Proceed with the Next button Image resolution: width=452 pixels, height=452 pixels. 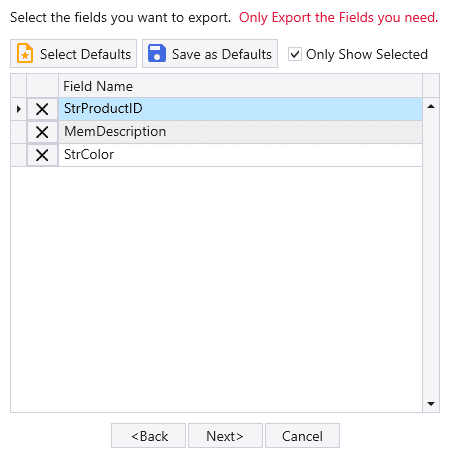pyautogui.click(x=225, y=436)
